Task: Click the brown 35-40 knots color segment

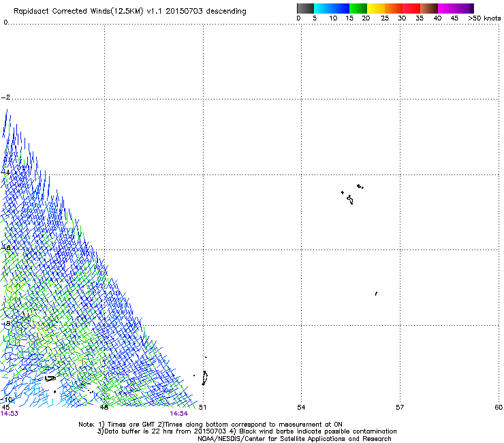Action: [x=429, y=8]
